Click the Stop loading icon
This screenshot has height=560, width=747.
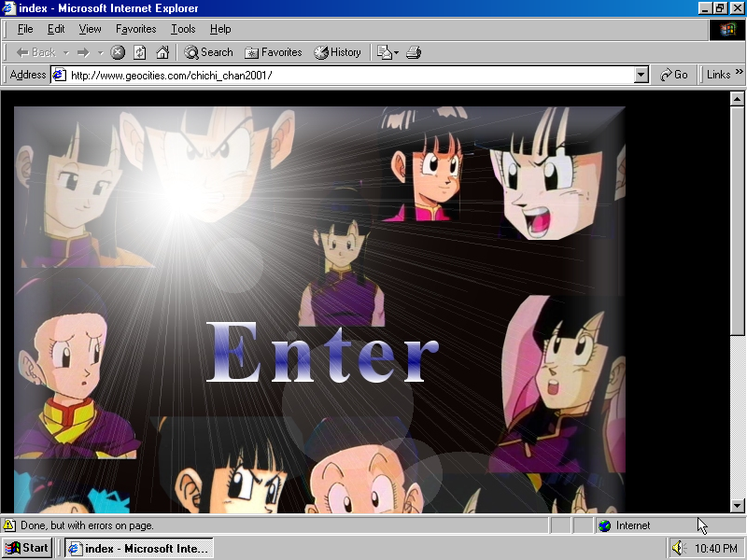[x=118, y=52]
